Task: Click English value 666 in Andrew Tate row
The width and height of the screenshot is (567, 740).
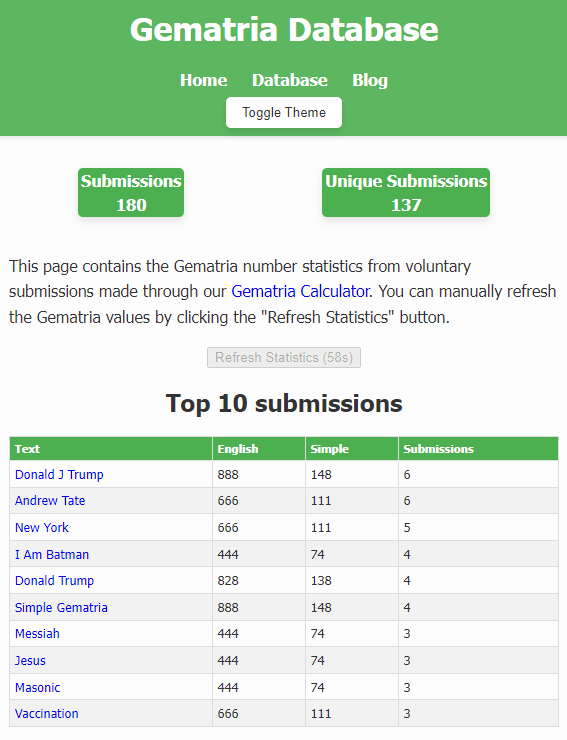Action: [x=228, y=500]
